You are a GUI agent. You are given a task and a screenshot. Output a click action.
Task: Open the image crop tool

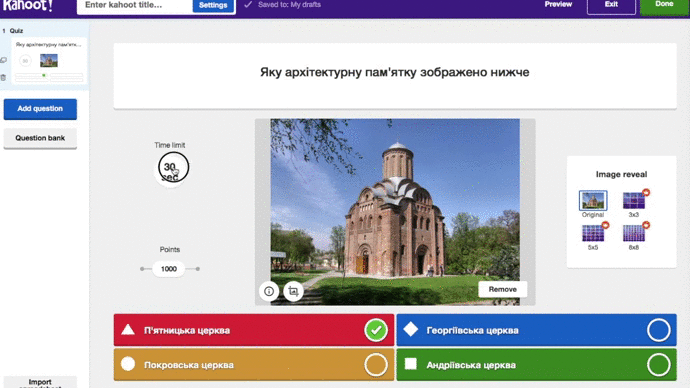(293, 291)
